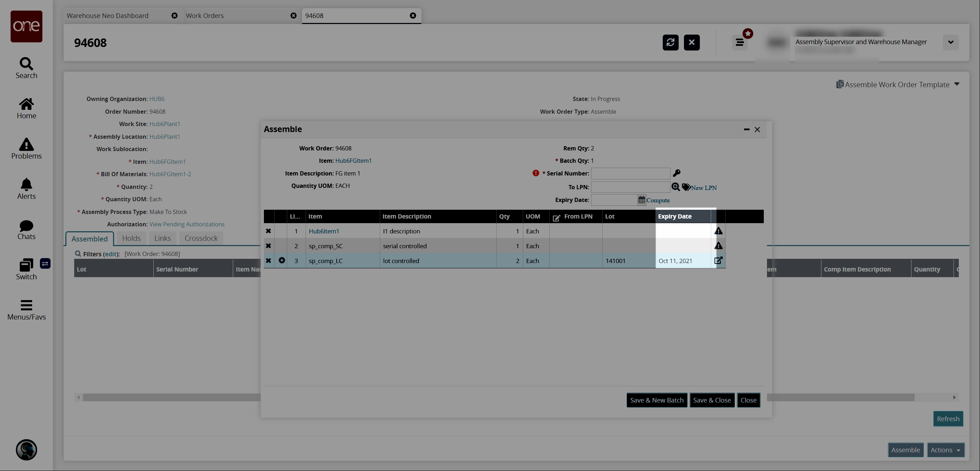Viewport: 980px width, 471px height.
Task: Switch to the Holds tab
Action: [x=131, y=238]
